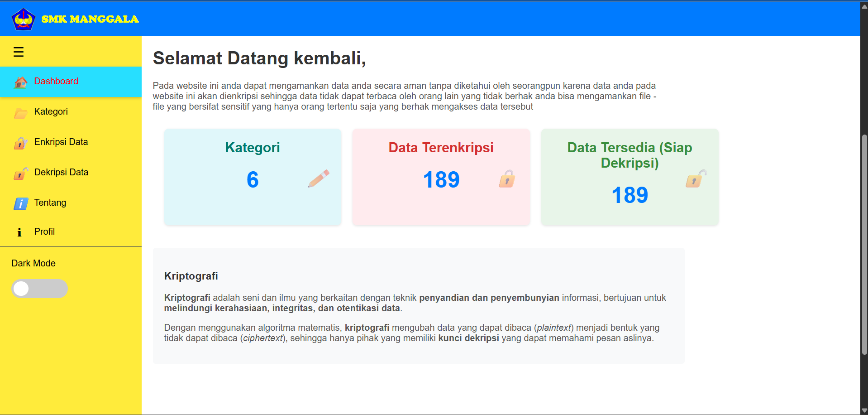The height and width of the screenshot is (415, 868).
Task: Select the Profil info icon
Action: pyautogui.click(x=19, y=232)
